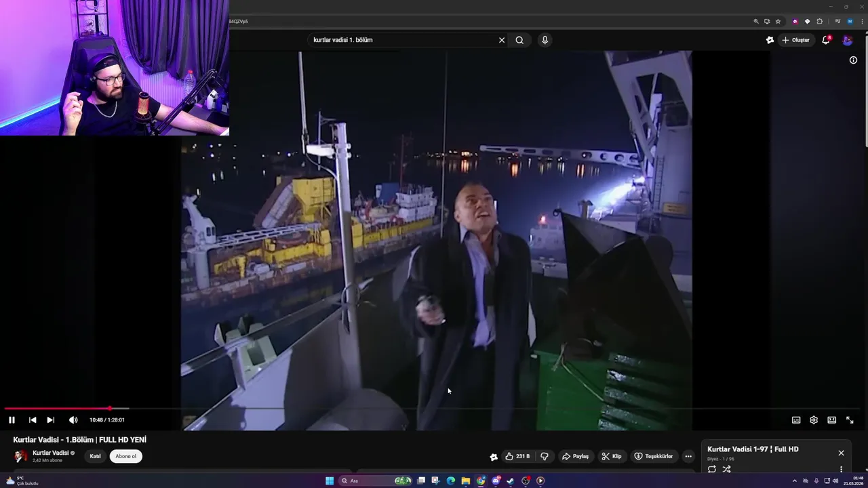
Task: Open Discord from the taskbar
Action: tap(496, 481)
